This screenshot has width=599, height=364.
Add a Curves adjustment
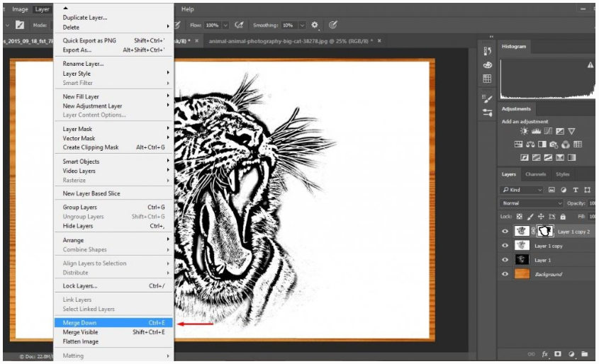click(548, 131)
